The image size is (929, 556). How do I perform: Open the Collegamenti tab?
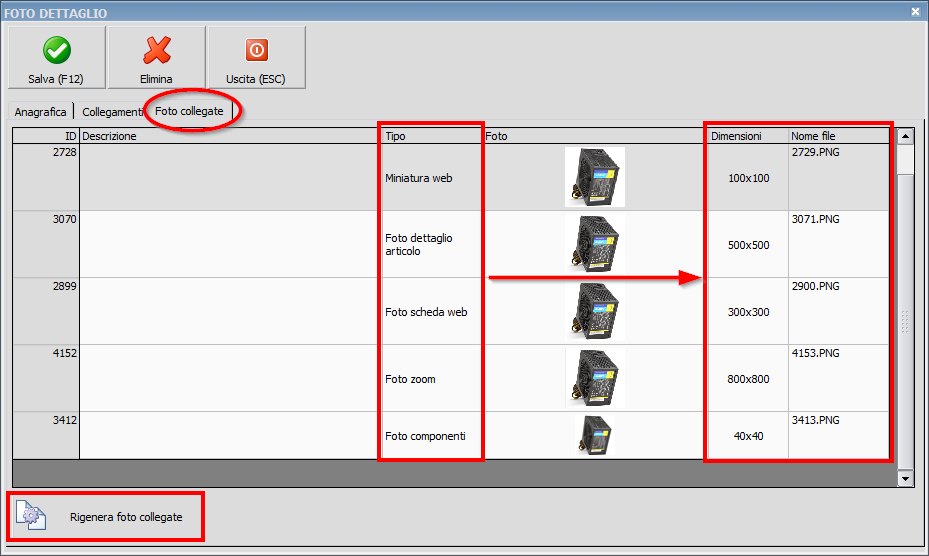pyautogui.click(x=112, y=112)
